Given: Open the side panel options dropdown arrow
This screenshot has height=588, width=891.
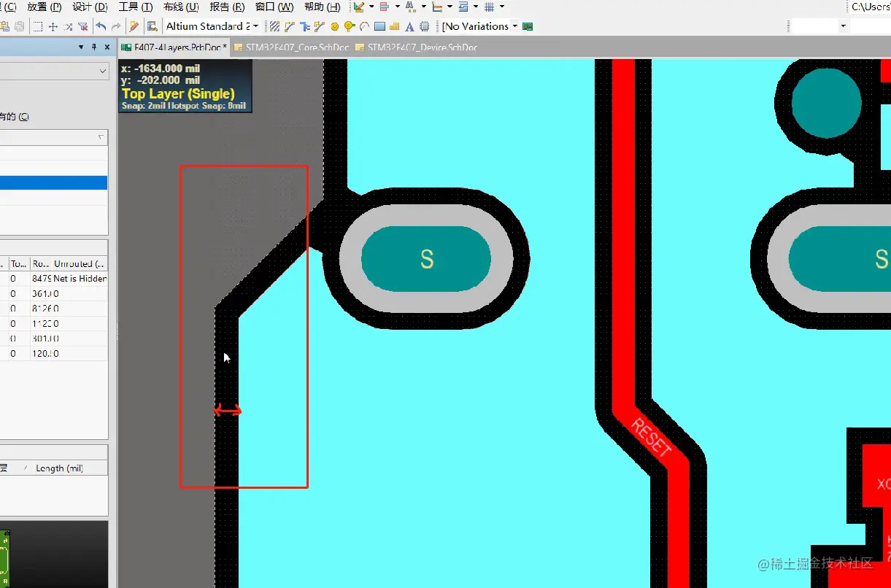Looking at the screenshot, I should point(81,47).
